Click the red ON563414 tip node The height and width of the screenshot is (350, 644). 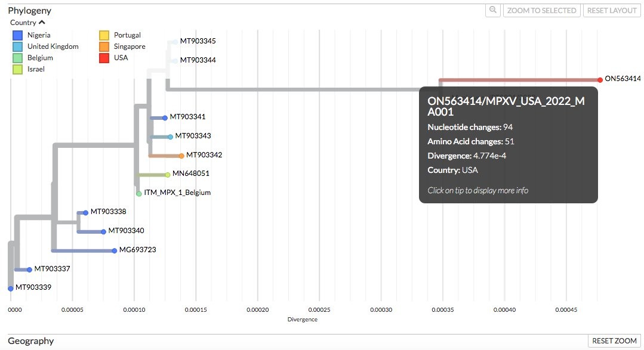600,79
